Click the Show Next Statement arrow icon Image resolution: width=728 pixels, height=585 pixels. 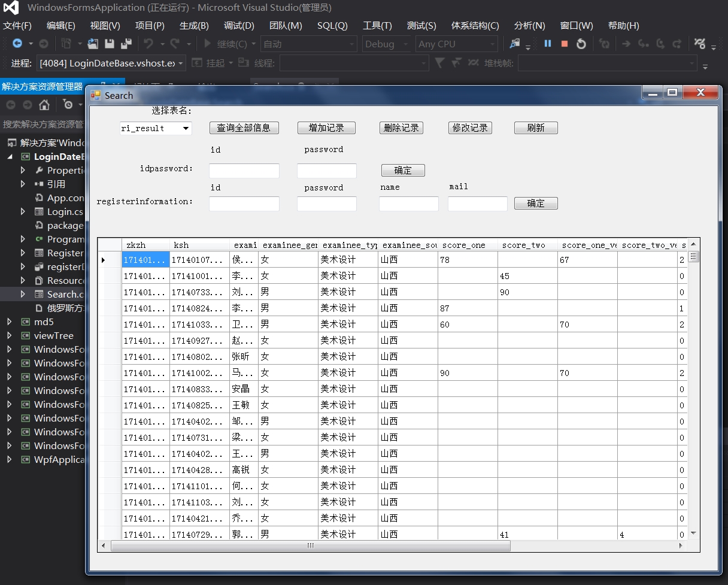(x=626, y=44)
